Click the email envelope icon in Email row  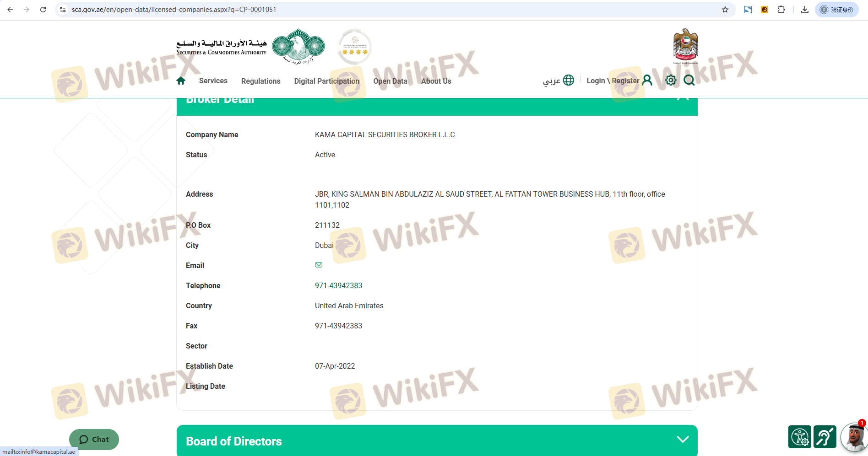coord(319,265)
